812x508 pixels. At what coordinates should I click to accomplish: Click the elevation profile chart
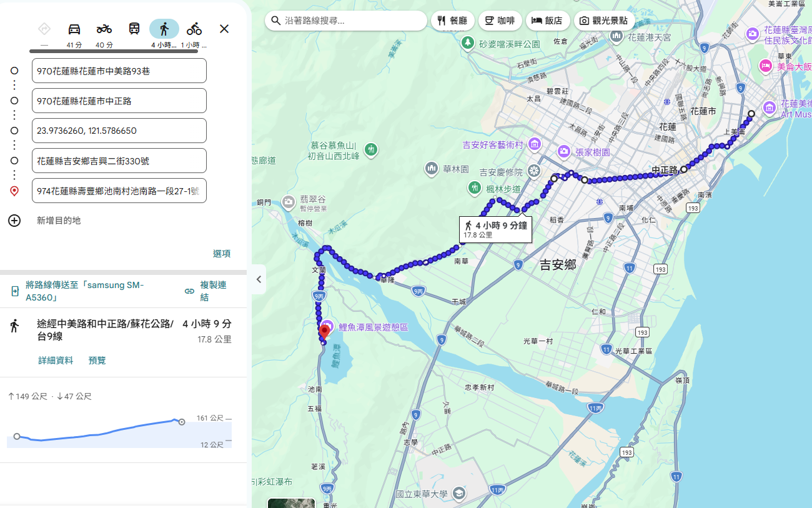(119, 431)
